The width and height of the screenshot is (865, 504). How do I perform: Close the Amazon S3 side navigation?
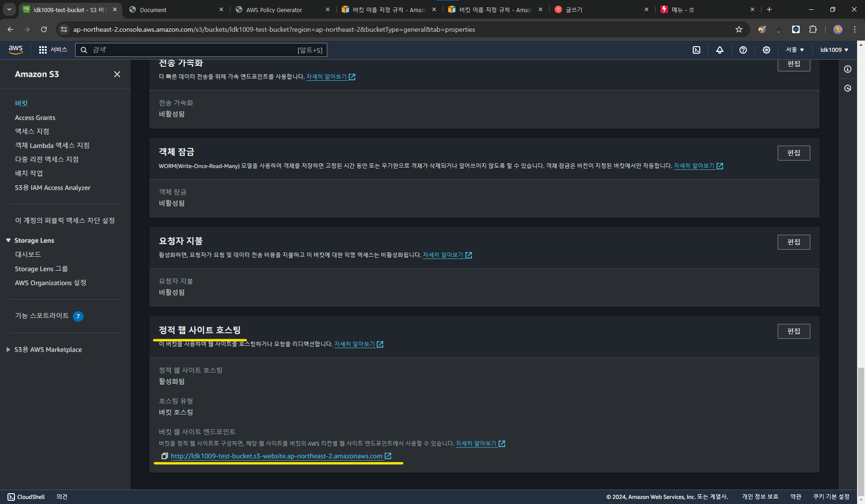[x=117, y=74]
